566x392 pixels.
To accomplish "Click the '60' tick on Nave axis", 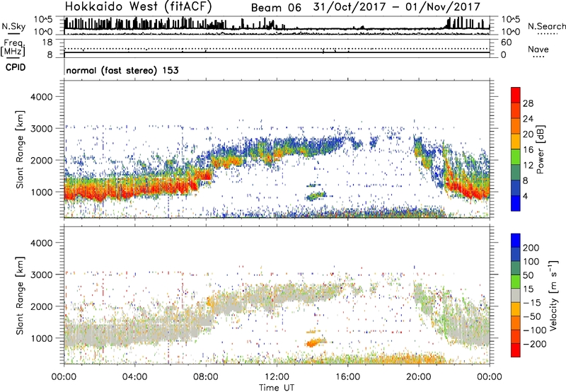I will tap(506, 42).
